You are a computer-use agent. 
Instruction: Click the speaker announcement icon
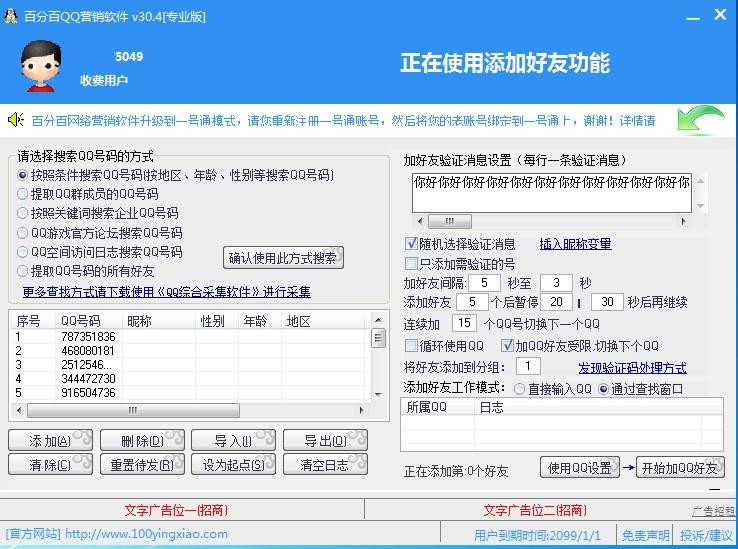[x=16, y=120]
